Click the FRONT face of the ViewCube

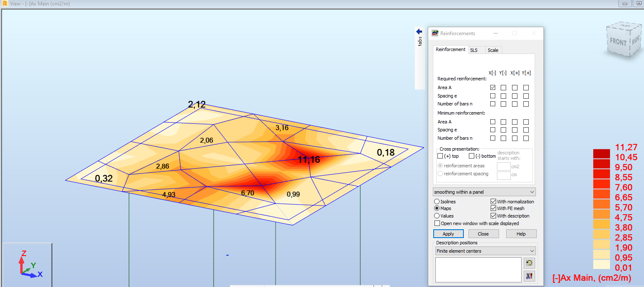coord(616,42)
